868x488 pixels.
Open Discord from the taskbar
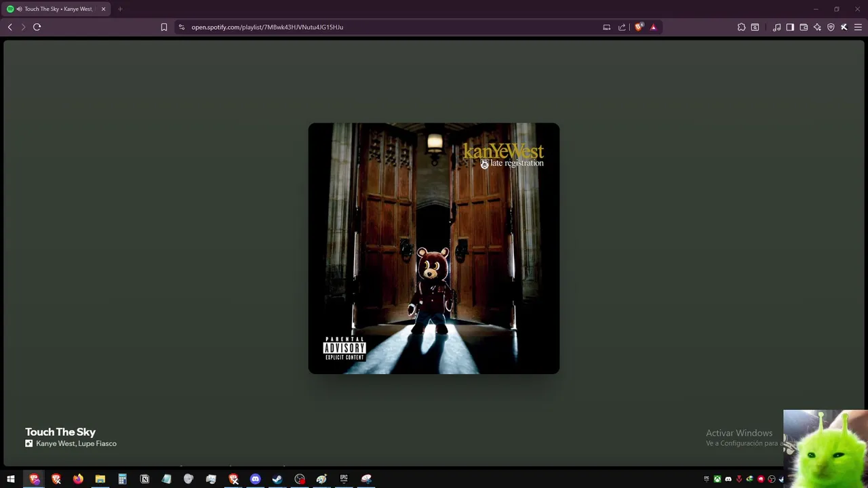pyautogui.click(x=255, y=479)
